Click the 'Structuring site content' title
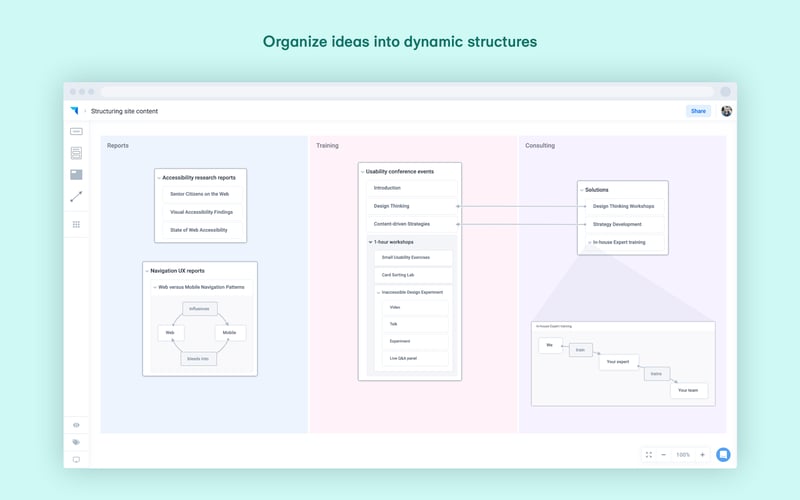The height and width of the screenshot is (500, 800). (124, 111)
